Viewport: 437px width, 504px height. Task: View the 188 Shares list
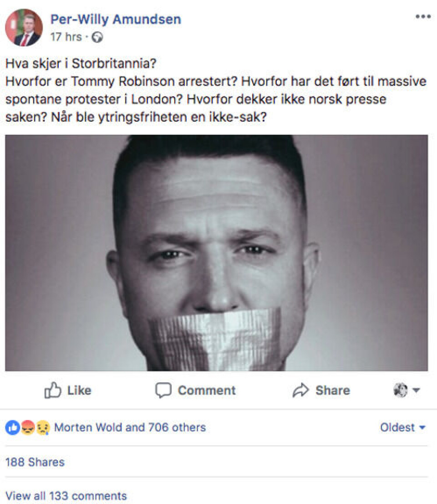(35, 462)
